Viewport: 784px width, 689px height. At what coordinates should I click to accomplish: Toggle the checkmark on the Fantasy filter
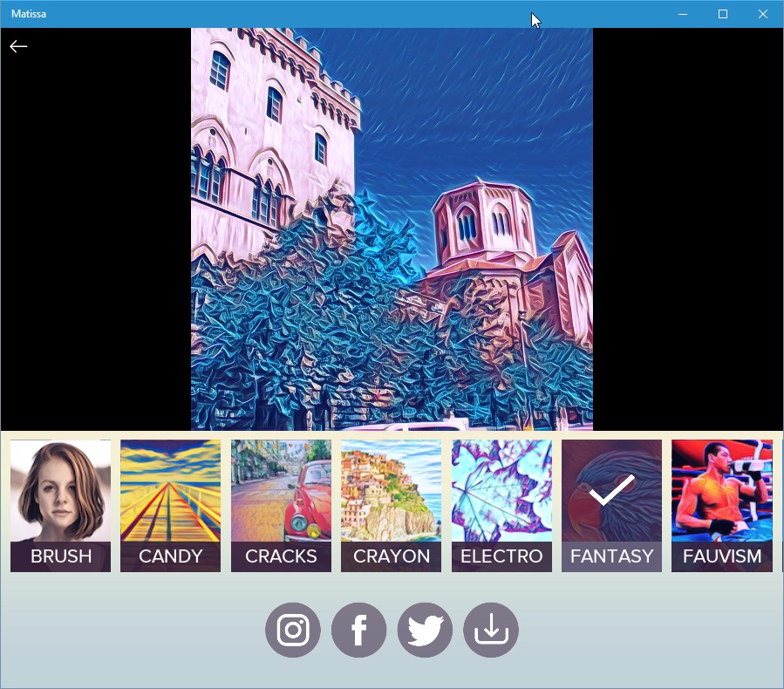pos(611,492)
